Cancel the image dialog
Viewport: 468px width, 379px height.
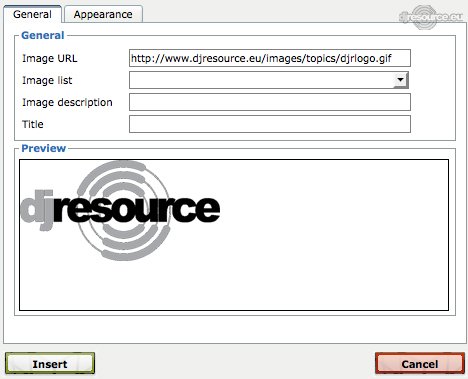420,363
